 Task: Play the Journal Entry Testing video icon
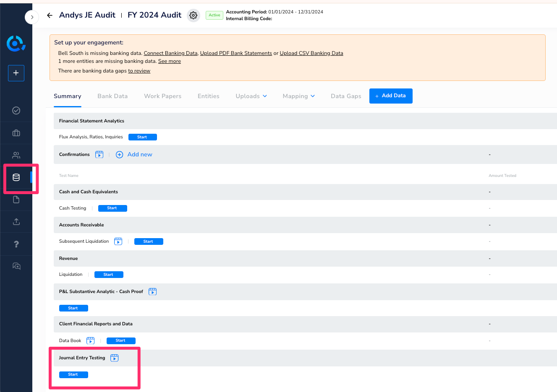click(115, 358)
